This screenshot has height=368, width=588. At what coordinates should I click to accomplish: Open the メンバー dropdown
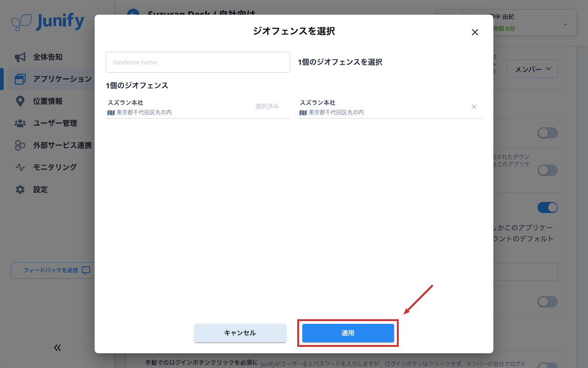coord(532,69)
